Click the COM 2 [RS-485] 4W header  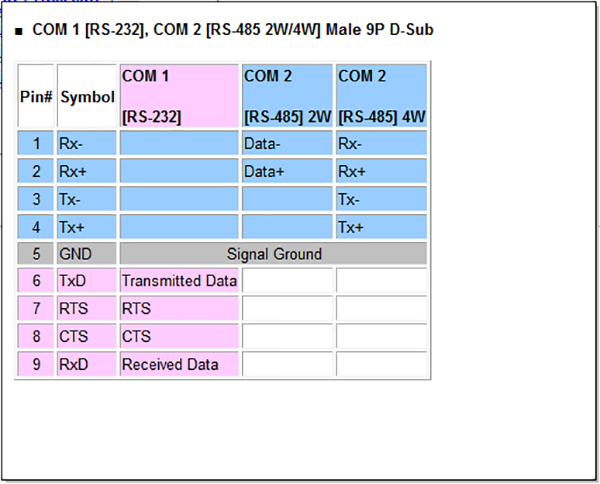pyautogui.click(x=381, y=97)
